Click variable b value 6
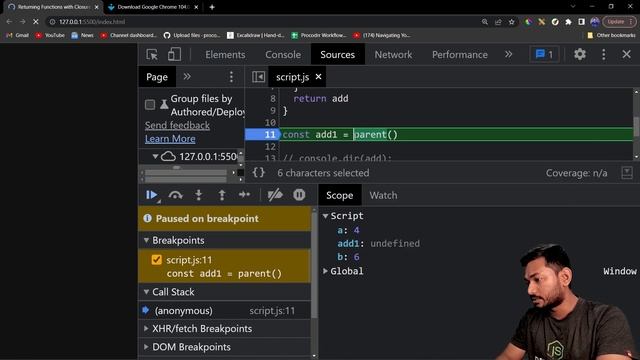Screen dimensions: 640x360 point(356,257)
